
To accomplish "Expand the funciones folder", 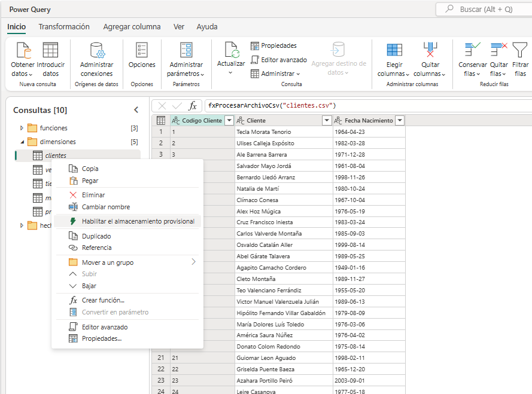I will click(22, 128).
